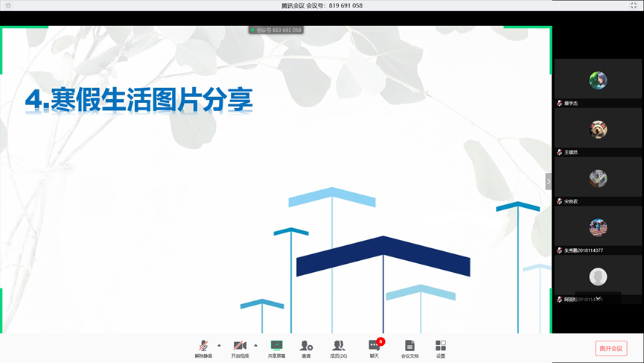644x363 pixels.
Task: Click muted mic icon beside 宋良农
Action: (x=559, y=201)
